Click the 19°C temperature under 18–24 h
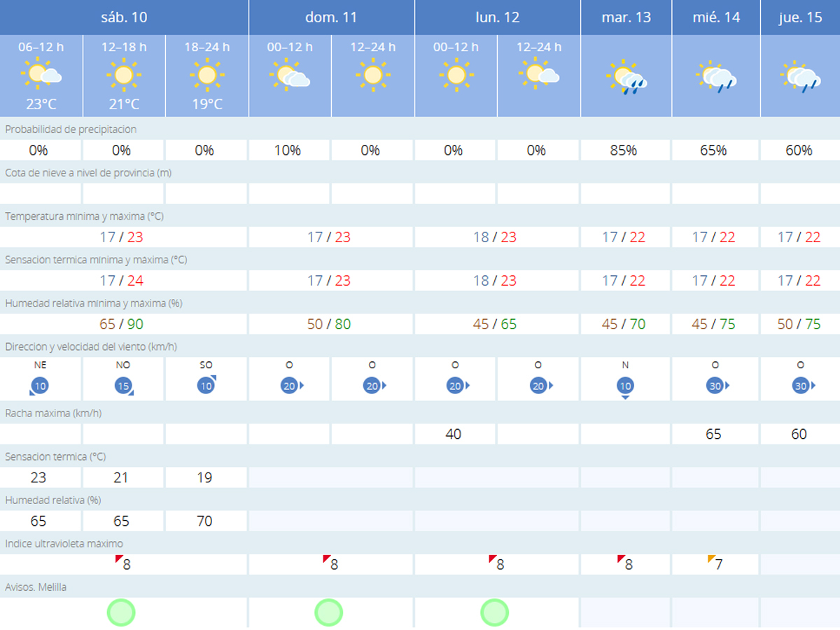Image resolution: width=840 pixels, height=630 pixels. 206,104
